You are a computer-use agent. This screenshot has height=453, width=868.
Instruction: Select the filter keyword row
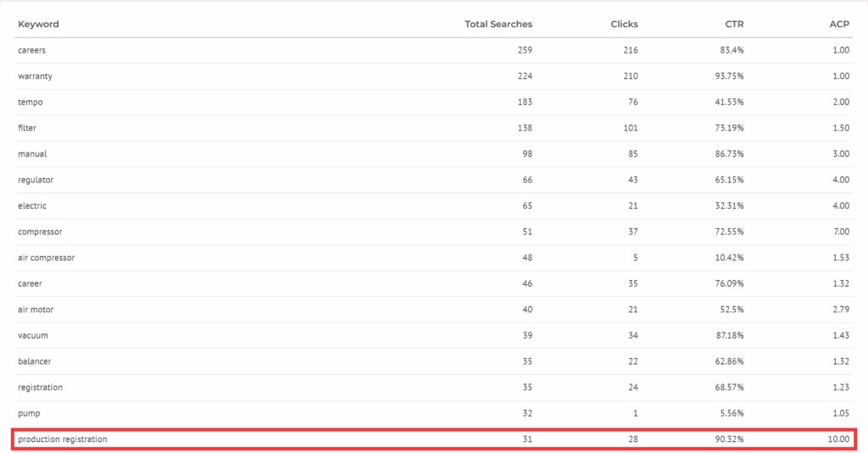click(27, 128)
